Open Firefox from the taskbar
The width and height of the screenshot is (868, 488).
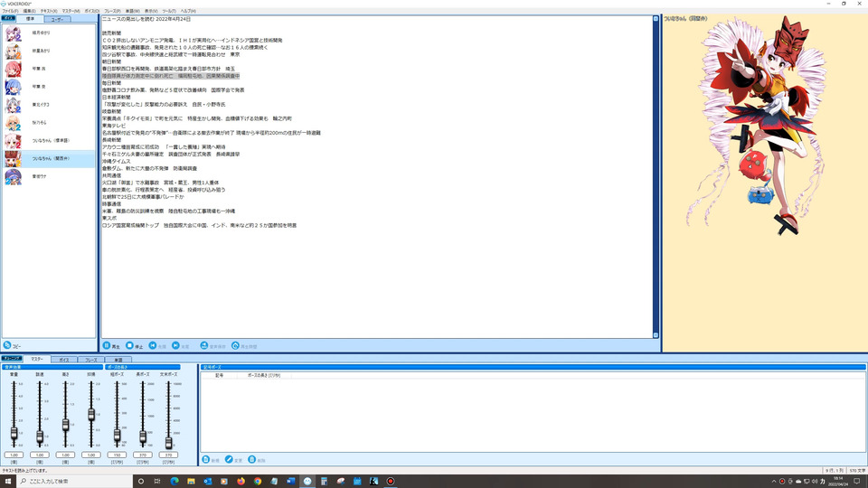241,482
